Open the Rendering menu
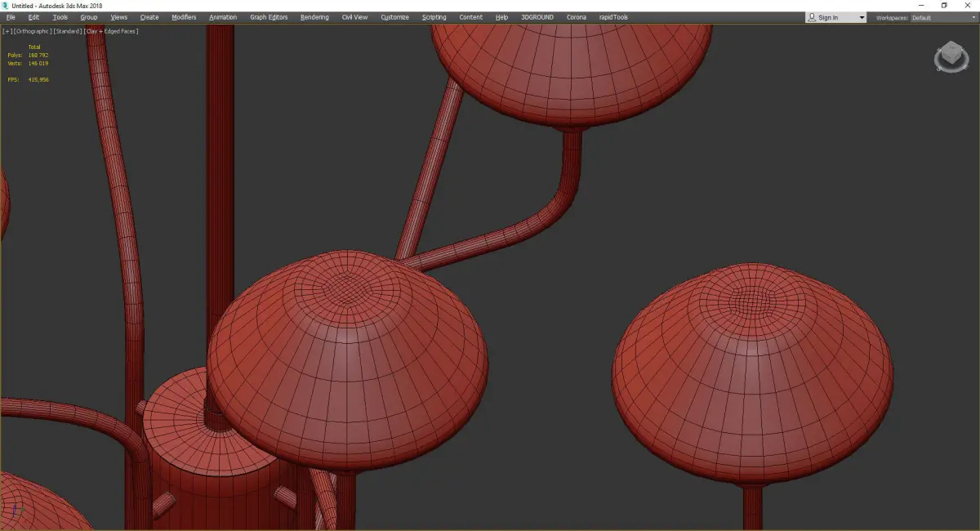980x531 pixels. [314, 17]
